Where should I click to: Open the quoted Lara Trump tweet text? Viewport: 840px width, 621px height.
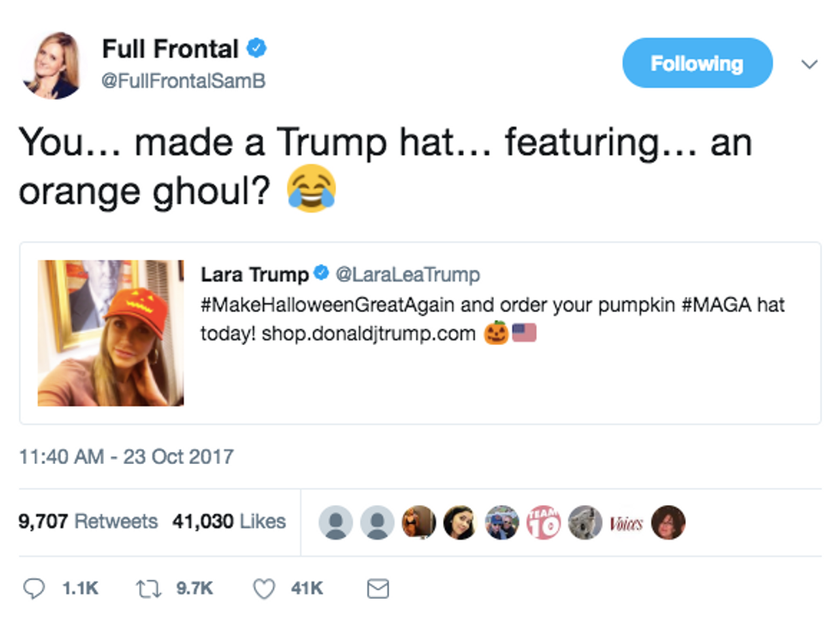[492, 319]
